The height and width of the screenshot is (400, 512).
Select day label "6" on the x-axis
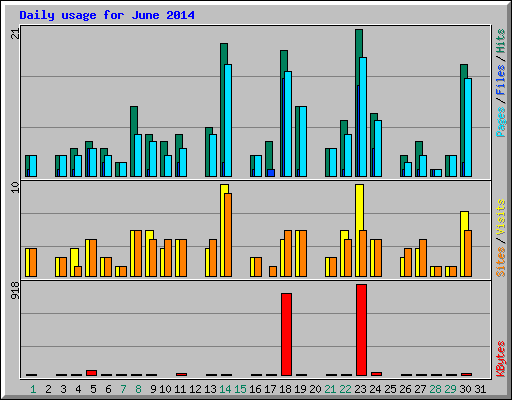click(x=108, y=389)
